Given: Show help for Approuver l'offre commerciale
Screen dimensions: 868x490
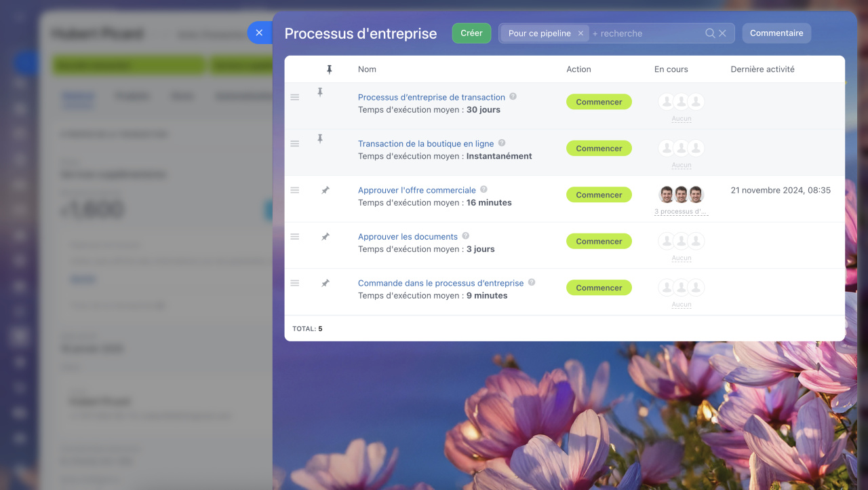Looking at the screenshot, I should (484, 189).
